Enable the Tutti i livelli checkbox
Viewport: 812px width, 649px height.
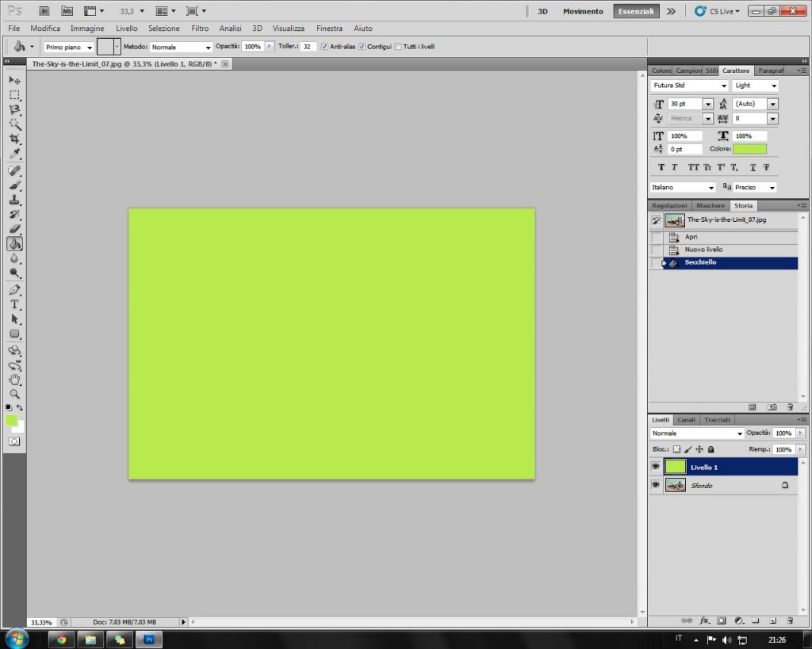tap(398, 47)
